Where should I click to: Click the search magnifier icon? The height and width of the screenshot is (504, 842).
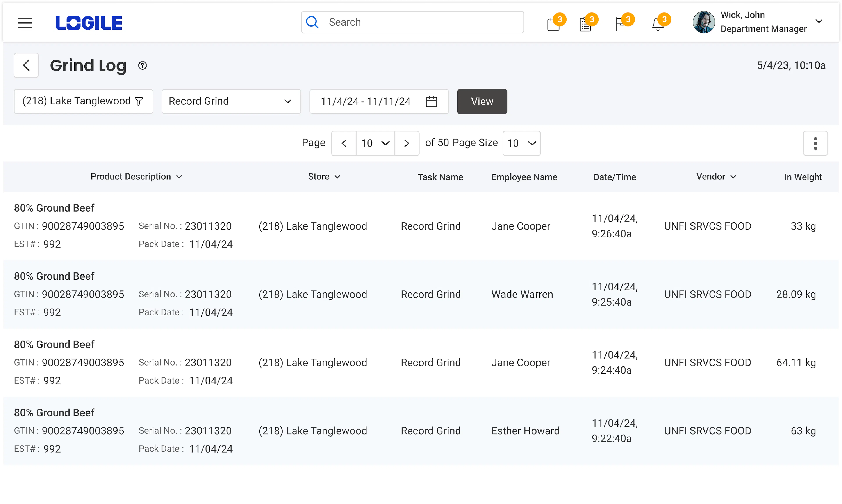pyautogui.click(x=312, y=22)
